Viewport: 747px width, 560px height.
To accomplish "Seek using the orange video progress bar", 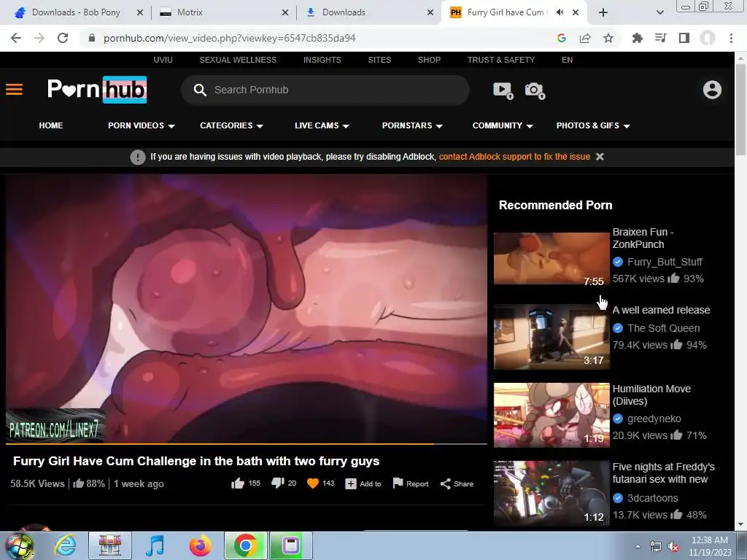I will point(247,444).
